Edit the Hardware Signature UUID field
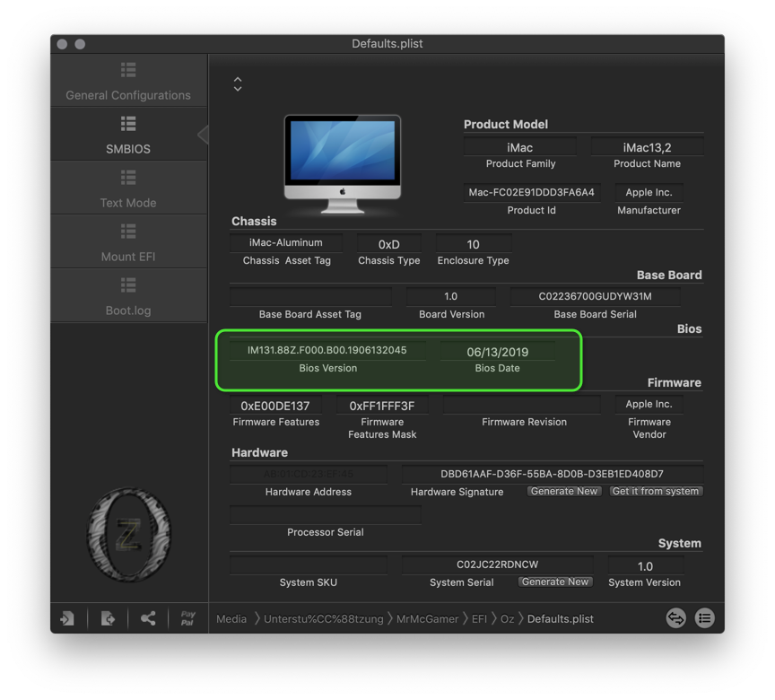Image resolution: width=775 pixels, height=700 pixels. 552,474
